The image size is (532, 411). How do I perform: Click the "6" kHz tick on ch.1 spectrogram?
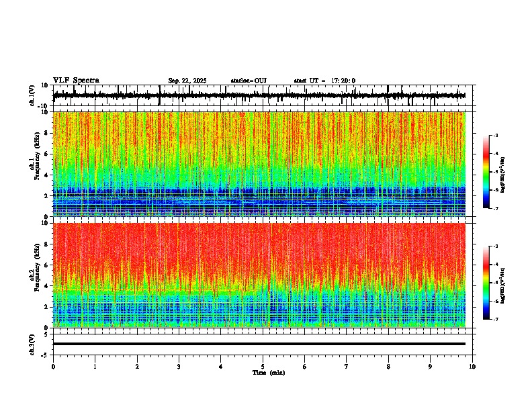(x=47, y=154)
